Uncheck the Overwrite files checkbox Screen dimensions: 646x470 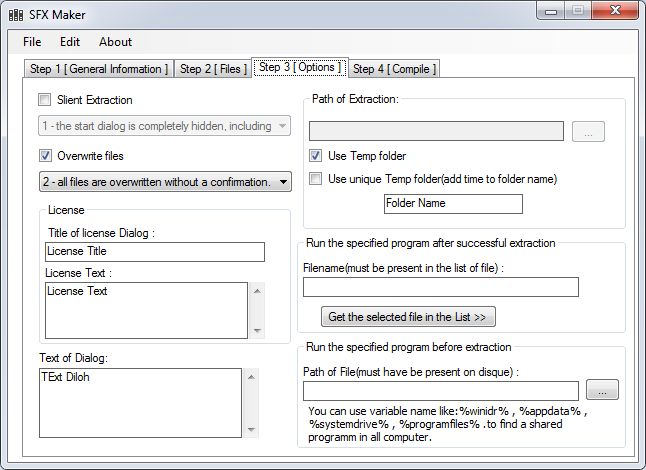(x=45, y=156)
